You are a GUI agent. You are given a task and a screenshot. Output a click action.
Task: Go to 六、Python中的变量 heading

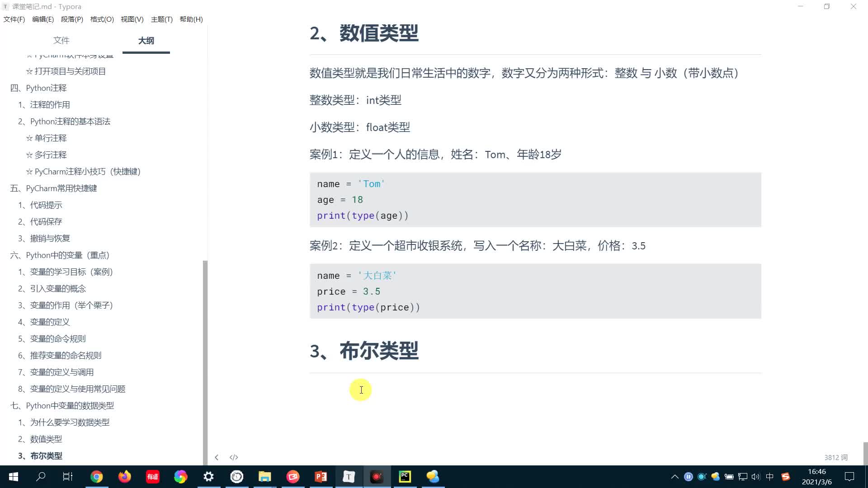pyautogui.click(x=60, y=255)
